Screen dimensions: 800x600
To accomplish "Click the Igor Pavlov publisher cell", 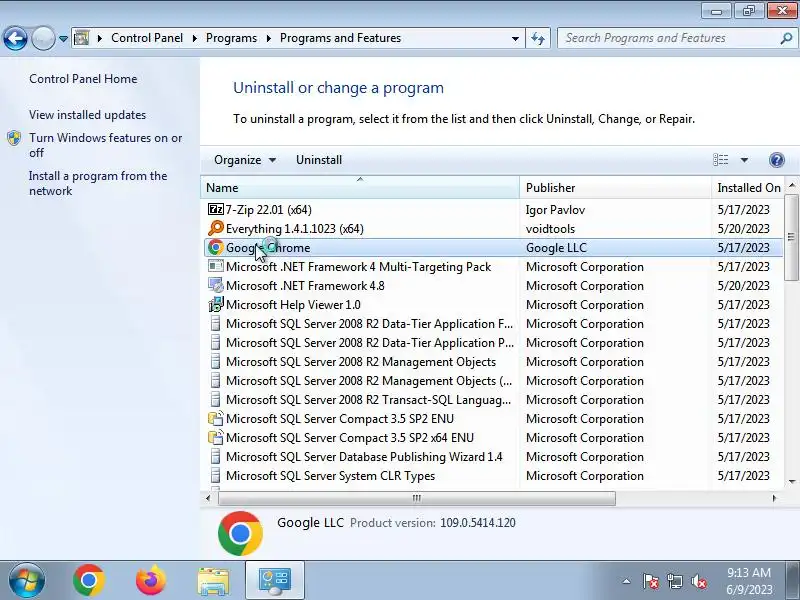I will click(555, 210).
